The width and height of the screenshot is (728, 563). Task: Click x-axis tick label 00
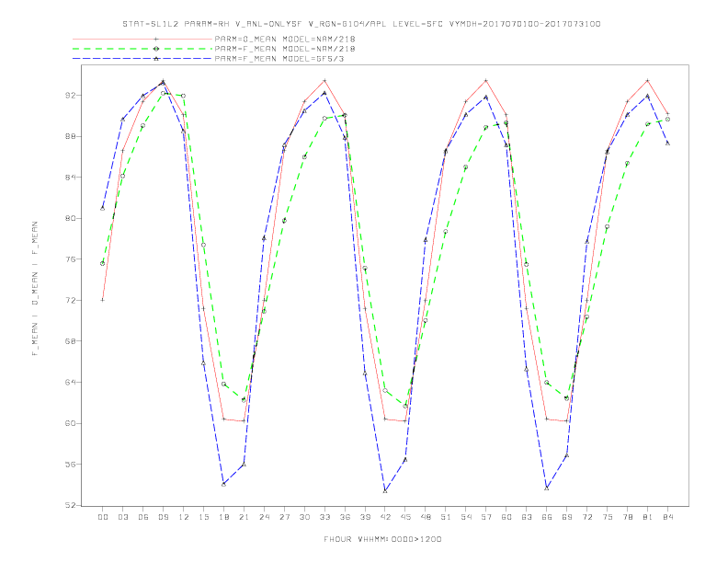[x=103, y=517]
